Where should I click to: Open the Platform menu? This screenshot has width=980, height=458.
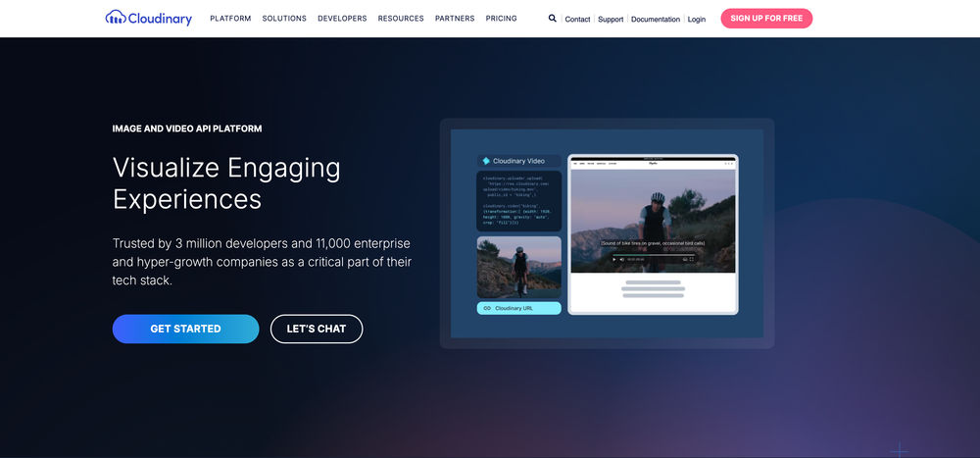pos(230,19)
